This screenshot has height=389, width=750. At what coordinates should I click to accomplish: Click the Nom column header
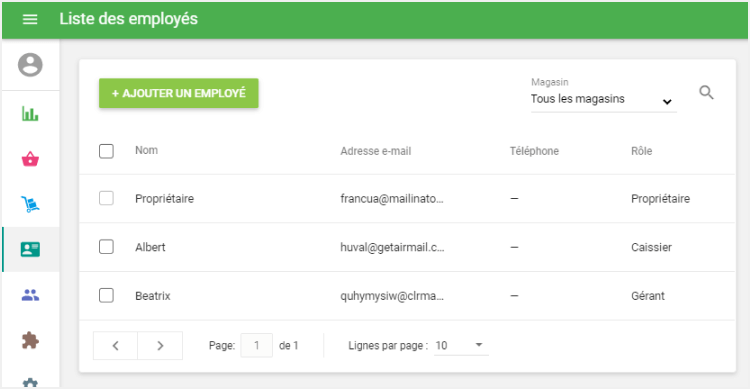(x=146, y=150)
